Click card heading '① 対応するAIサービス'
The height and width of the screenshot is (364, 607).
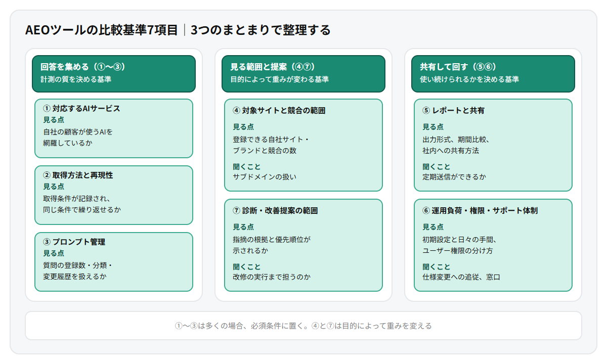[x=81, y=108]
